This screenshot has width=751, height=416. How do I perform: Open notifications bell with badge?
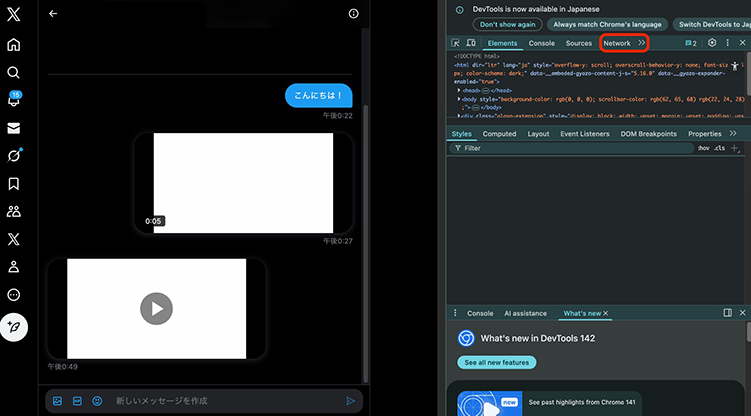point(14,101)
